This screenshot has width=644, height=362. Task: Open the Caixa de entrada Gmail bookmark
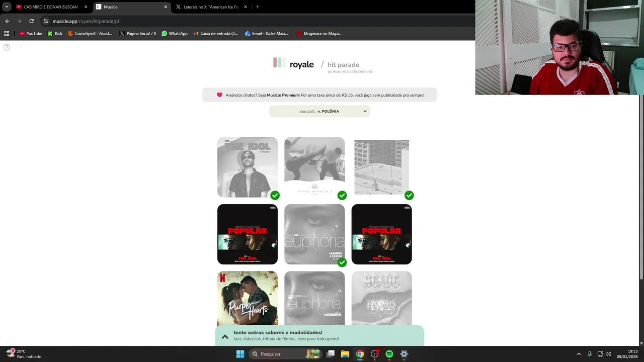point(215,34)
